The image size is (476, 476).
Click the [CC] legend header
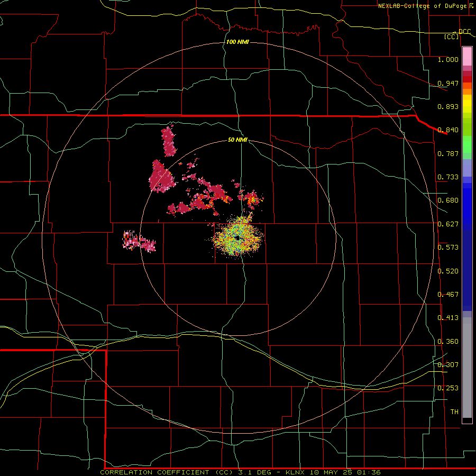pyautogui.click(x=452, y=36)
